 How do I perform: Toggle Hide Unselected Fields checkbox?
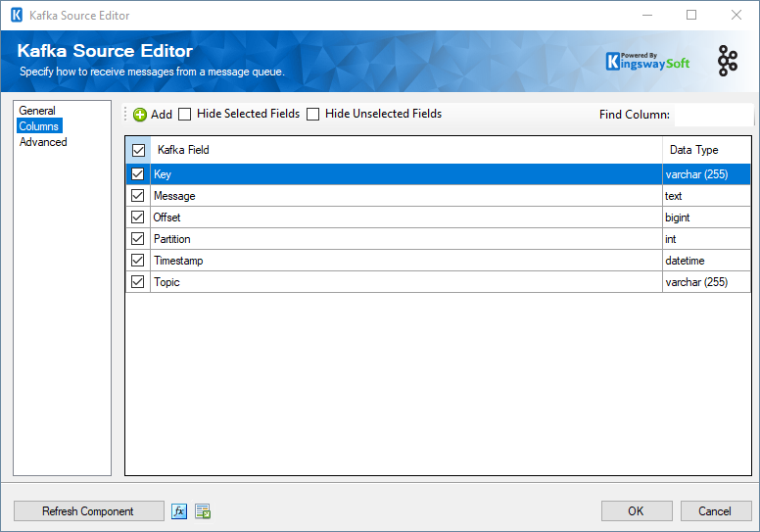pyautogui.click(x=313, y=114)
